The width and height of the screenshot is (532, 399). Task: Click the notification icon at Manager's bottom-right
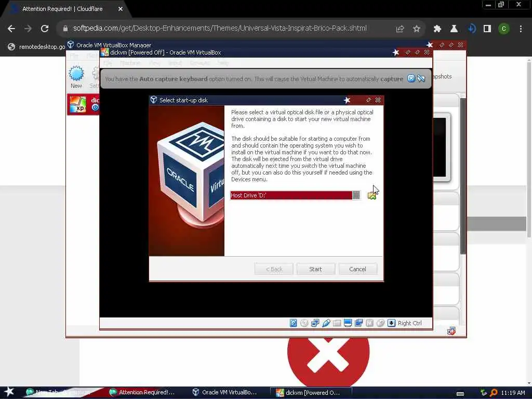pos(451,331)
